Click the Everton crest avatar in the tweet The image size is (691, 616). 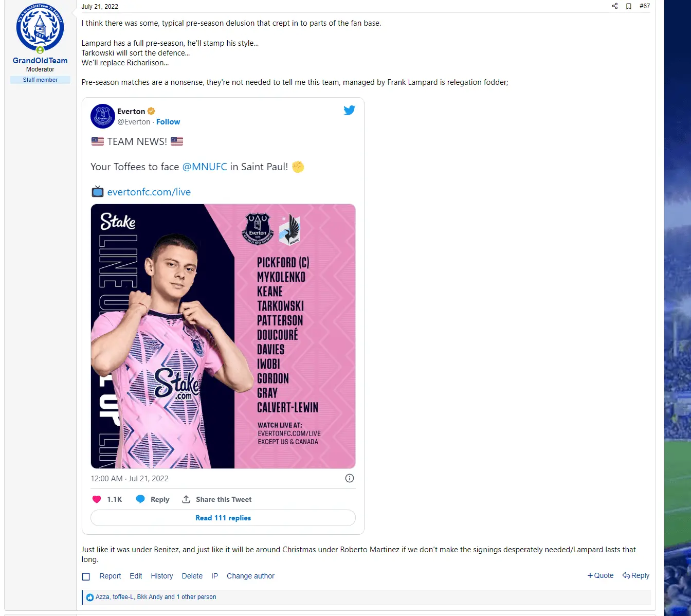(103, 116)
